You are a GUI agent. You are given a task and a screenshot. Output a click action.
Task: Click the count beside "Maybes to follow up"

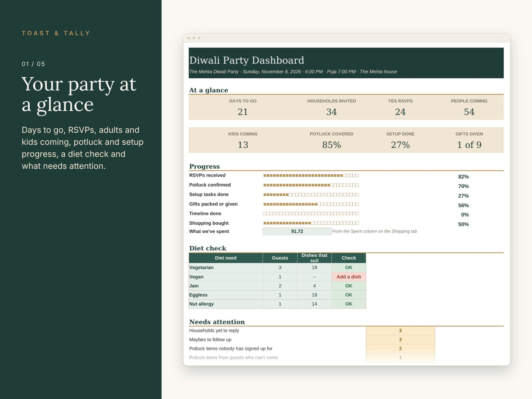tap(401, 340)
